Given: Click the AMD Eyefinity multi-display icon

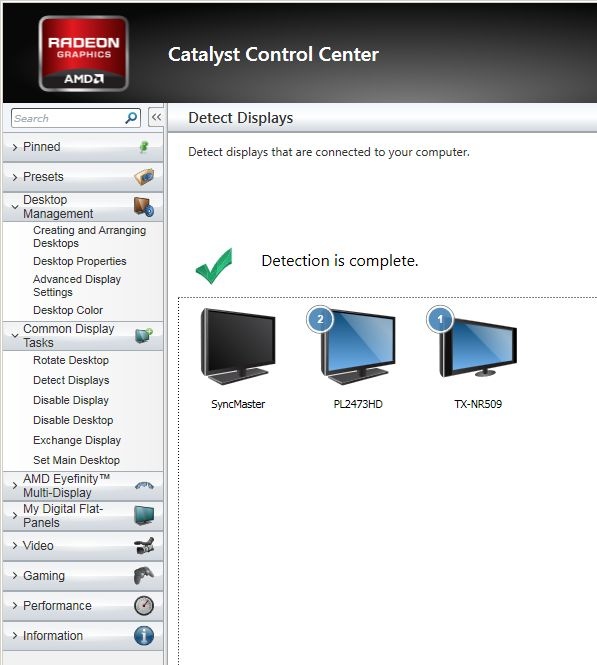Looking at the screenshot, I should pos(144,486).
